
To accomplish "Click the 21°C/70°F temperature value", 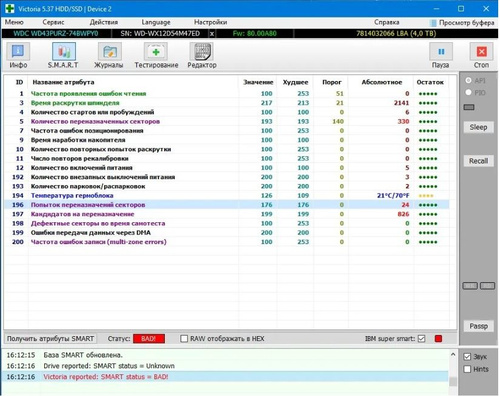I will pyautogui.click(x=393, y=196).
